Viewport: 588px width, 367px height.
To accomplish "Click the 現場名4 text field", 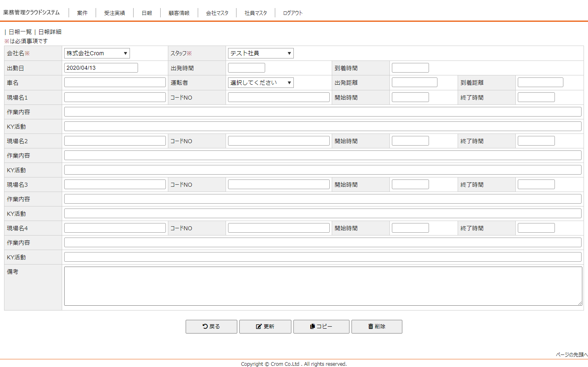I will [115, 228].
